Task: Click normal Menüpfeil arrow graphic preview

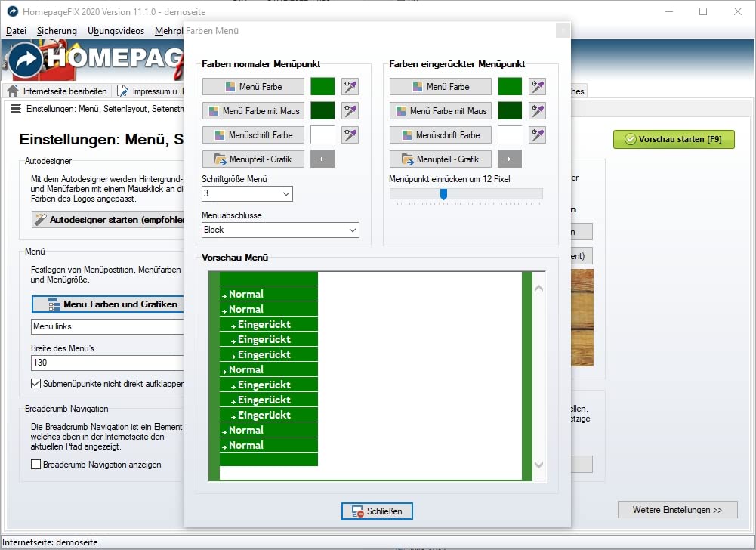Action: point(322,159)
